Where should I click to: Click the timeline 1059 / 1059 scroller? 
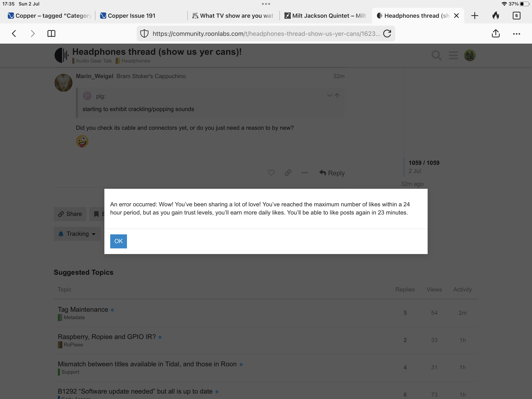coord(424,163)
